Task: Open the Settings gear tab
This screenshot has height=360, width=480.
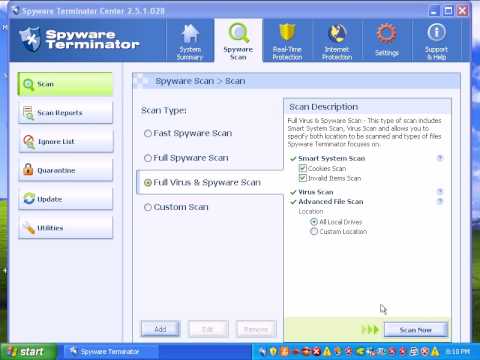Action: coord(387,41)
